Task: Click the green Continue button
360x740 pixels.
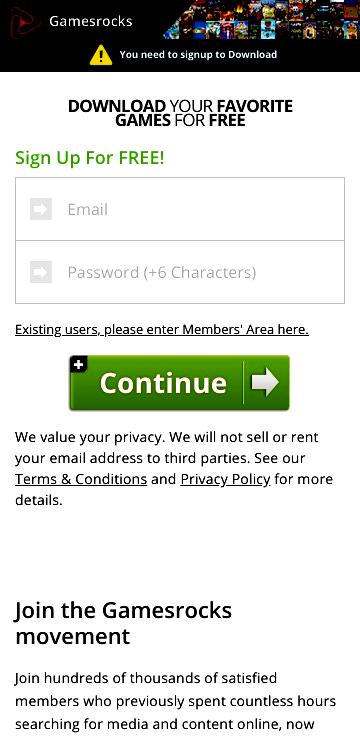Action: (179, 383)
